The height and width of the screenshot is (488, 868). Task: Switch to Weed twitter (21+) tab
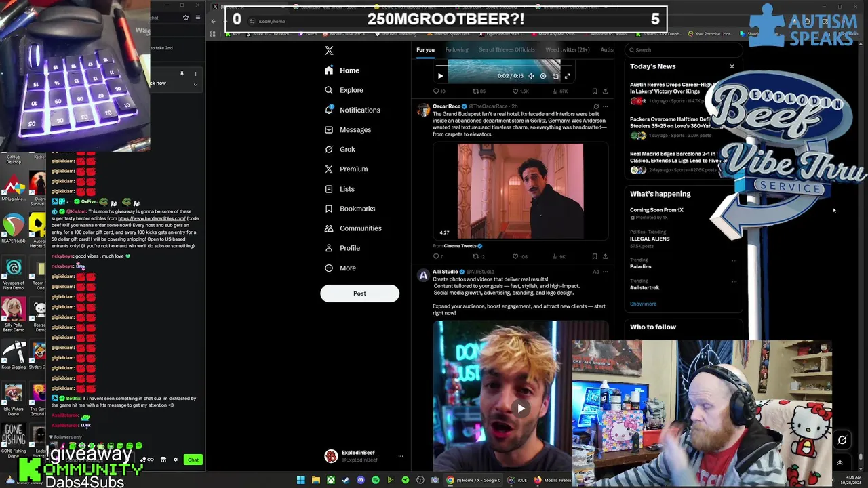(568, 49)
